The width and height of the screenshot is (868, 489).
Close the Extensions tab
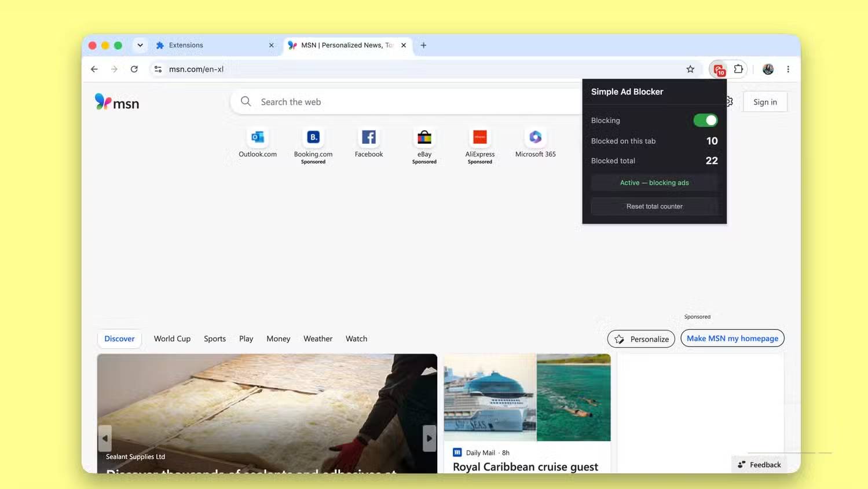tap(271, 45)
